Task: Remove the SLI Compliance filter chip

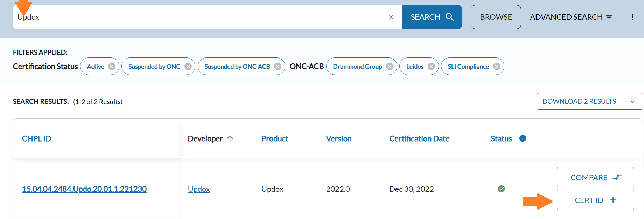Action: 497,67
